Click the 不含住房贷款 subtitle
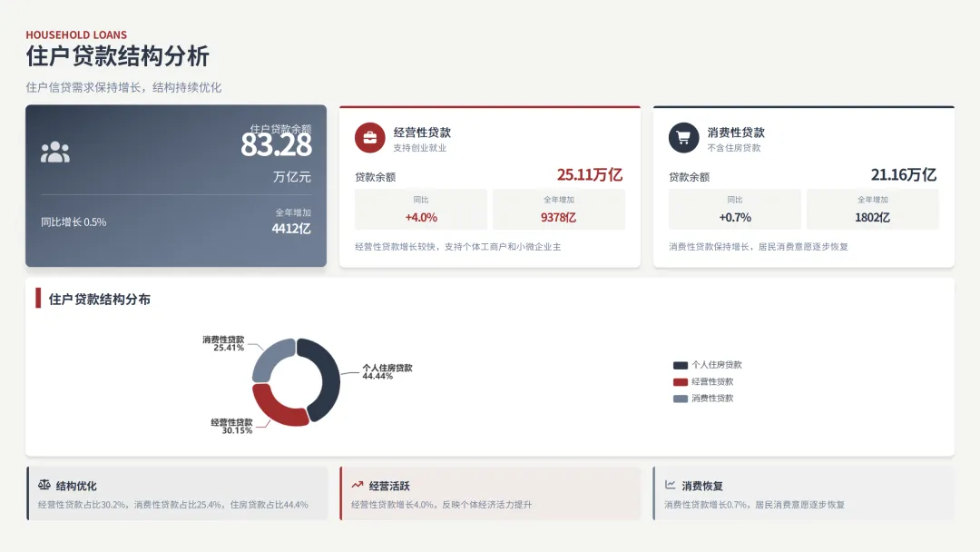 [734, 148]
